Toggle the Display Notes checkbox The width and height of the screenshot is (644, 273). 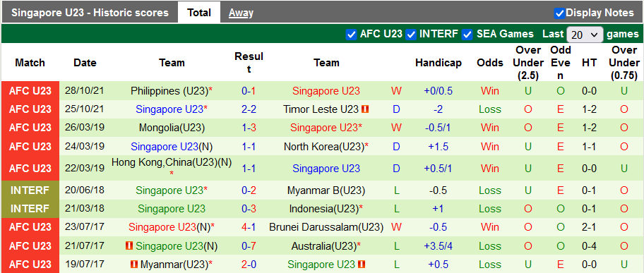tap(559, 13)
